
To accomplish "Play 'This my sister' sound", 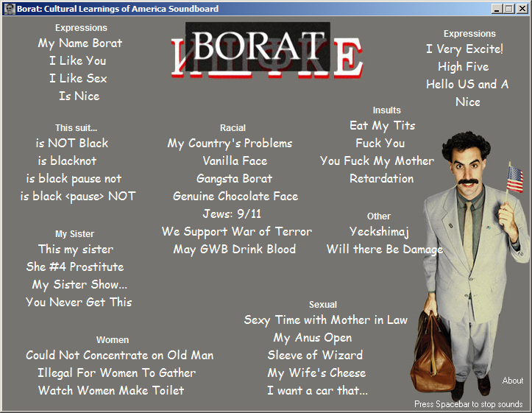I will [x=76, y=250].
